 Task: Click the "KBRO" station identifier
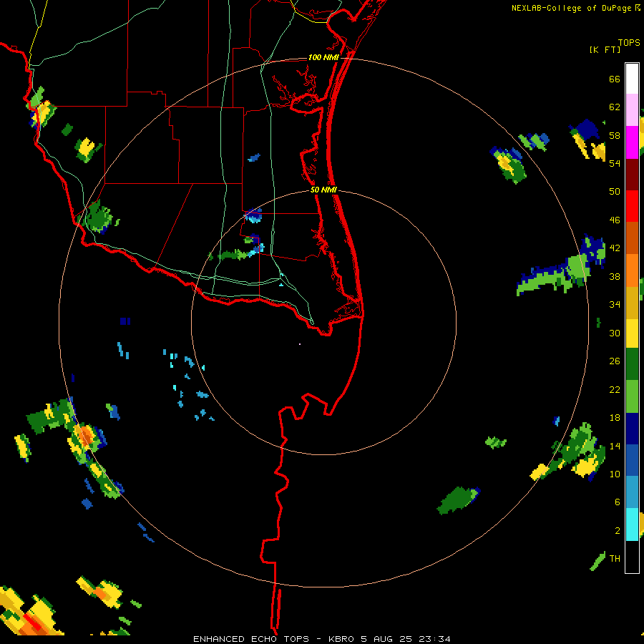(x=342, y=639)
